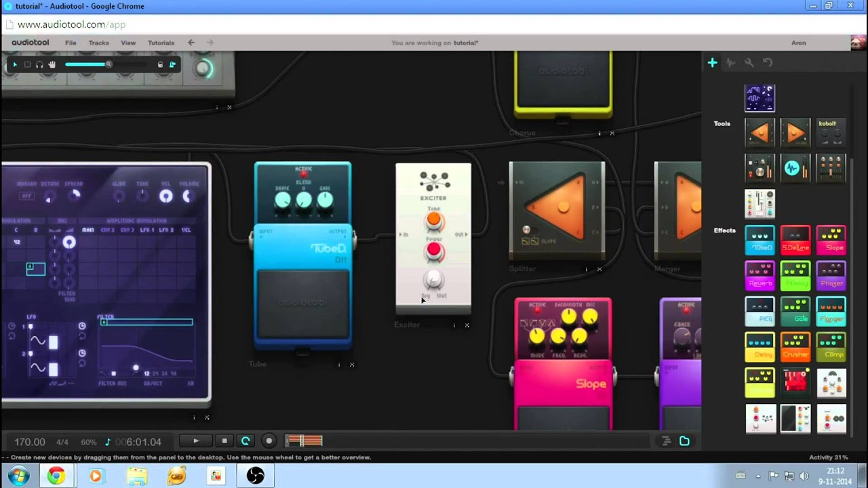Pick the Kobolt mixer tool
This screenshot has height=488, width=868.
click(831, 132)
